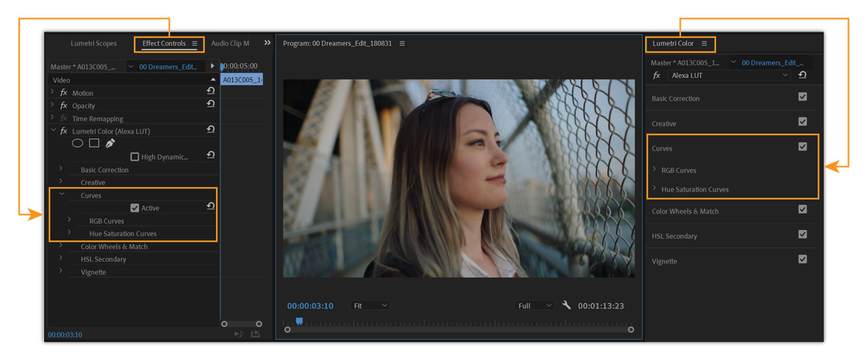Image resolution: width=868 pixels, height=361 pixels.
Task: Enable the High Dynamic Range checkbox
Action: click(x=135, y=157)
